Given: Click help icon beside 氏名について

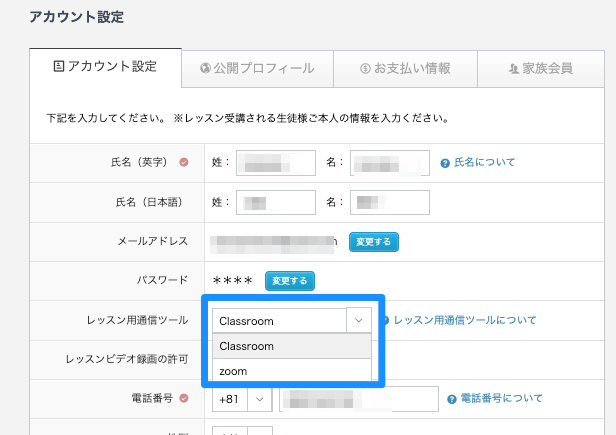Looking at the screenshot, I should pyautogui.click(x=445, y=162).
